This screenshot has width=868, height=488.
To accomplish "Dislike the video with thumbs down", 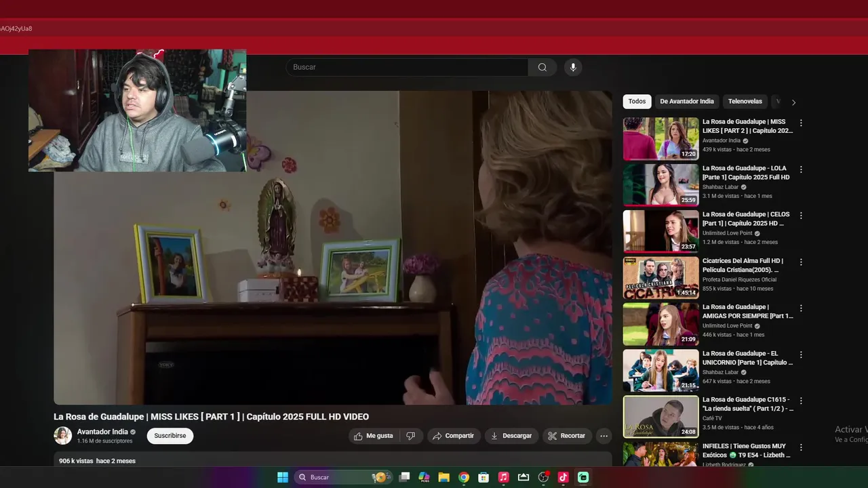I will [x=411, y=436].
